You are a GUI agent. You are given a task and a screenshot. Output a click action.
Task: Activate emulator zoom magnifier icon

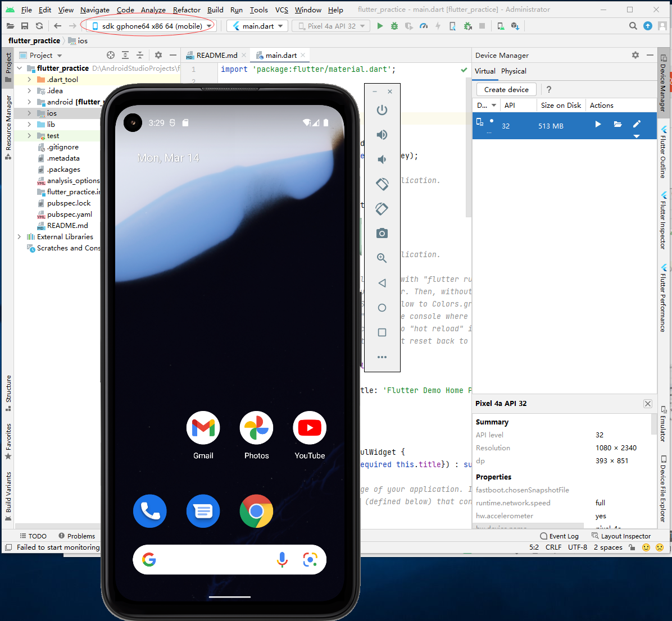click(x=382, y=258)
